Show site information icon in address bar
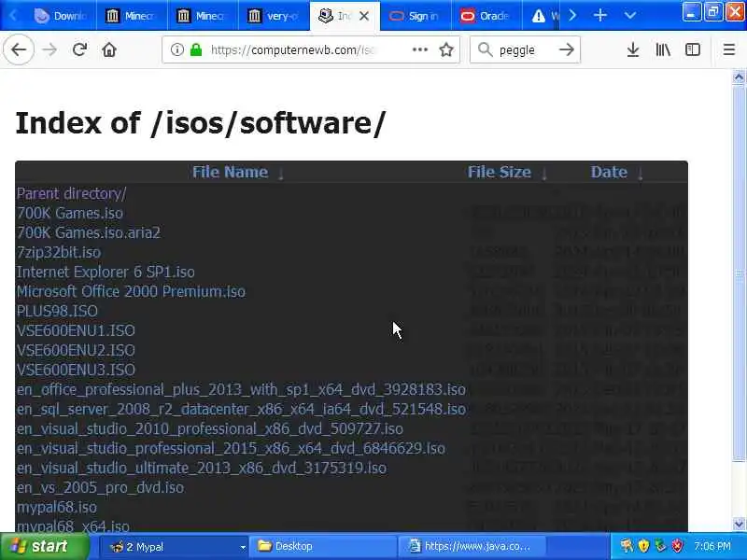Screen dimensions: 747x560 (x=176, y=49)
